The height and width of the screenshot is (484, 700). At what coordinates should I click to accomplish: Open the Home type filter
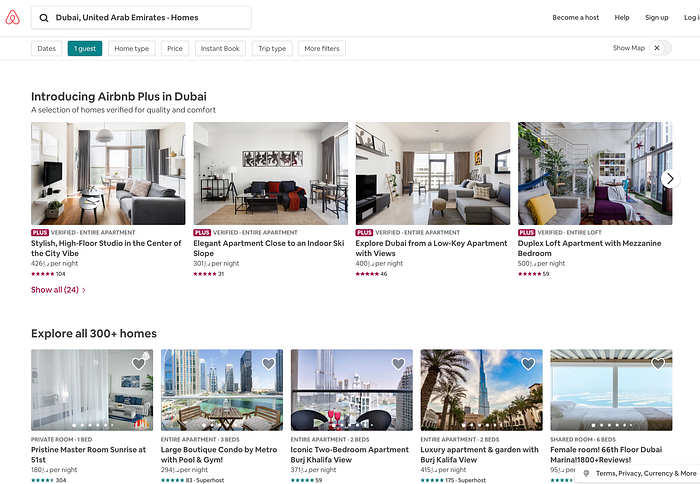tap(132, 48)
